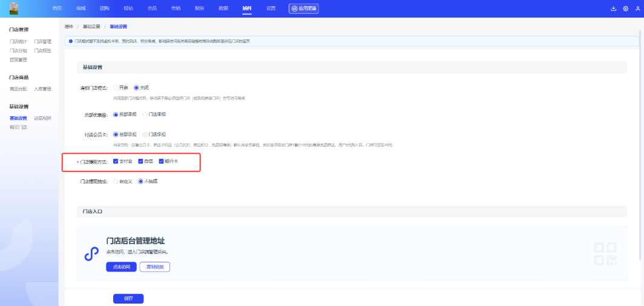644x306 pixels.
Task: Select 门店承担 for 总部优惠券
Action: (145, 114)
